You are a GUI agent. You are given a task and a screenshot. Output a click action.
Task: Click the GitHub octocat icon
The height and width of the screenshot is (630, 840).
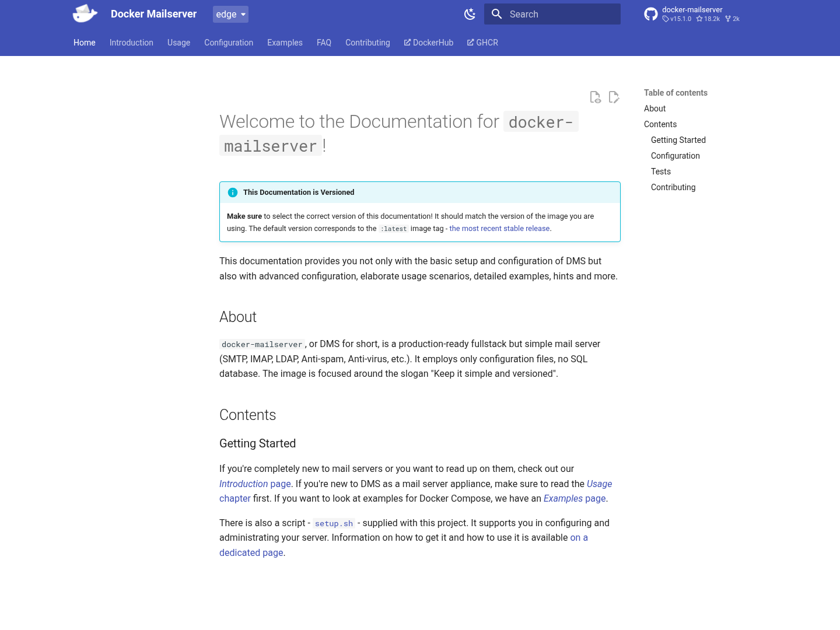tap(651, 14)
